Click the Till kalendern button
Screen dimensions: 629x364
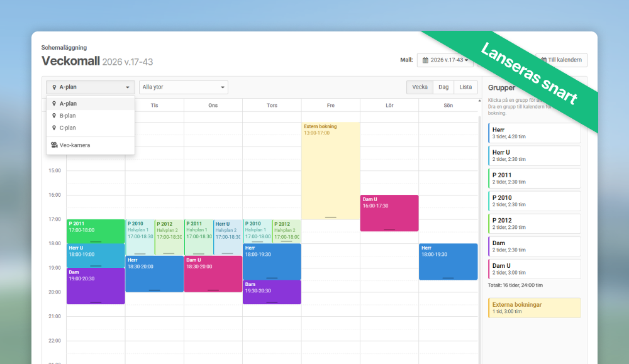point(562,60)
